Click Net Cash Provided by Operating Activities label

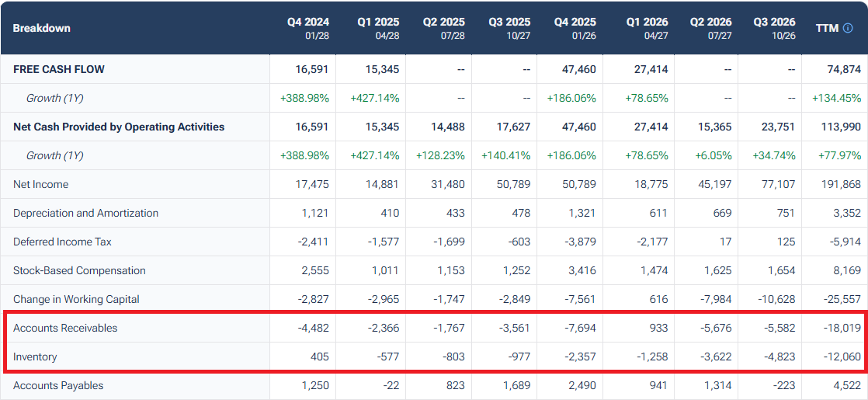point(119,127)
